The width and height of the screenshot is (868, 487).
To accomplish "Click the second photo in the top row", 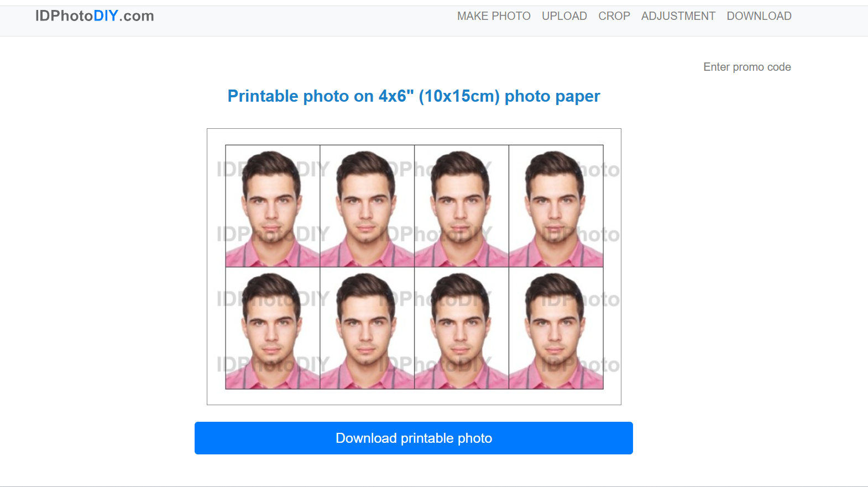I will point(367,206).
